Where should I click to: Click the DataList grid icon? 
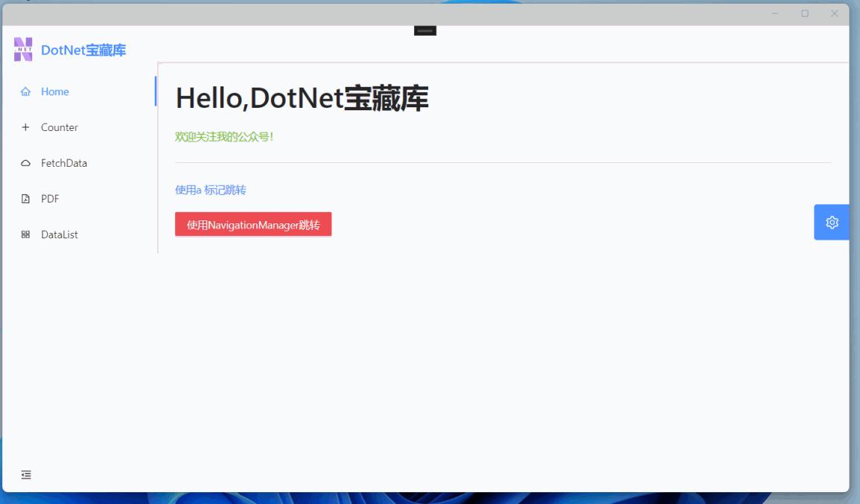(x=25, y=235)
